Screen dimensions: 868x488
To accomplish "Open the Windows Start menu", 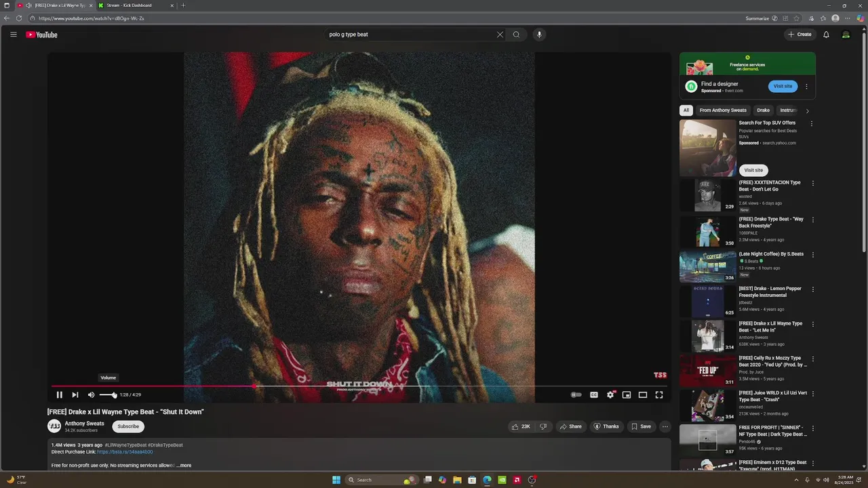I will (336, 480).
